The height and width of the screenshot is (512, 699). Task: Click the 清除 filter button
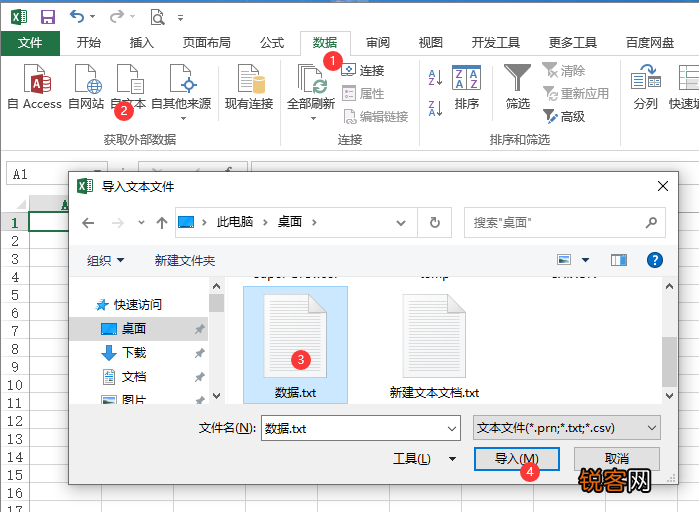pos(564,70)
